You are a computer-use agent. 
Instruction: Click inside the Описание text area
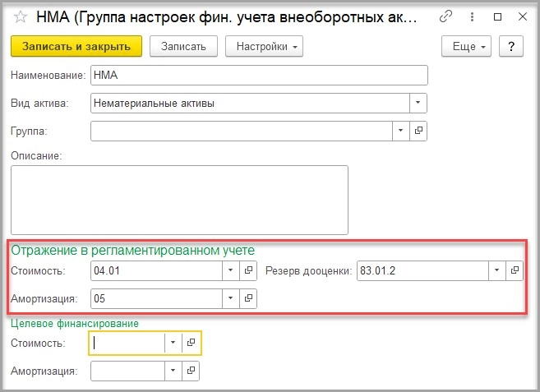coord(179,201)
